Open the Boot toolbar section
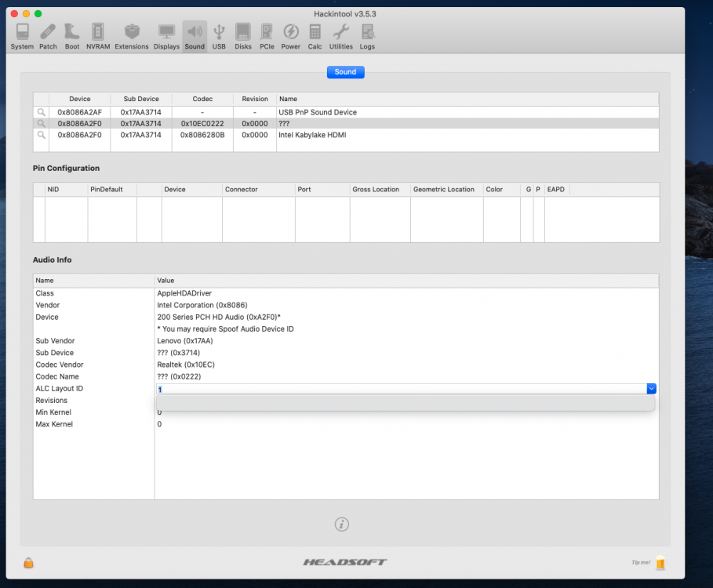Viewport: 713px width, 588px height. coord(72,36)
